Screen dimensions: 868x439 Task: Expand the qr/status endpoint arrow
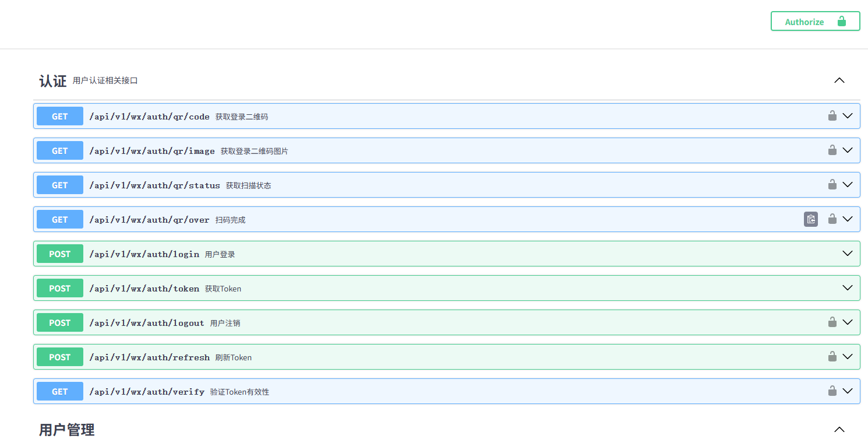click(x=848, y=185)
